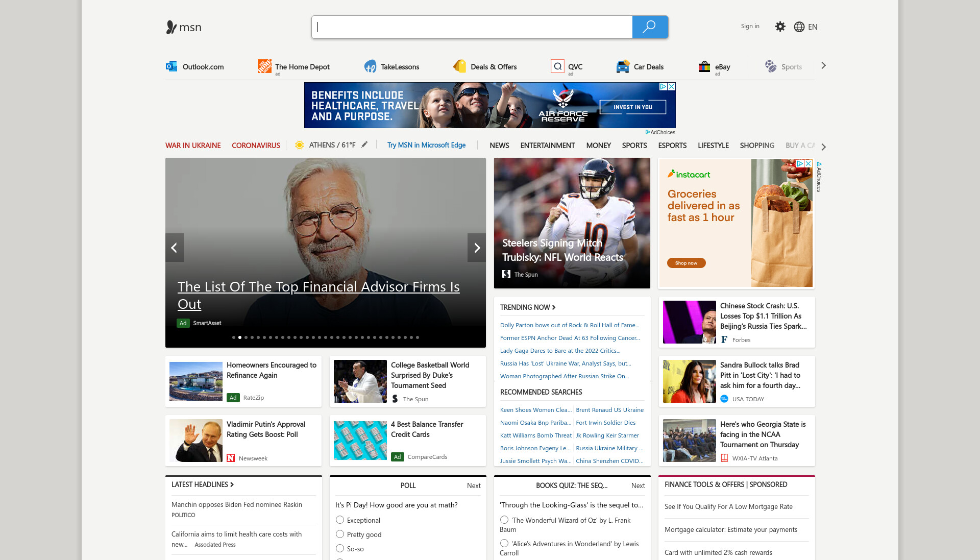Click USA TODAY source icon
This screenshot has width=980, height=560.
(724, 399)
